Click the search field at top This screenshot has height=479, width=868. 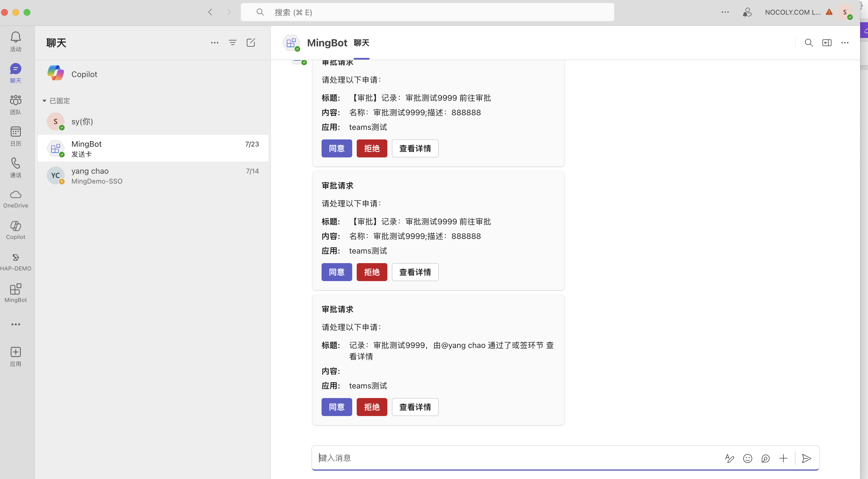427,12
